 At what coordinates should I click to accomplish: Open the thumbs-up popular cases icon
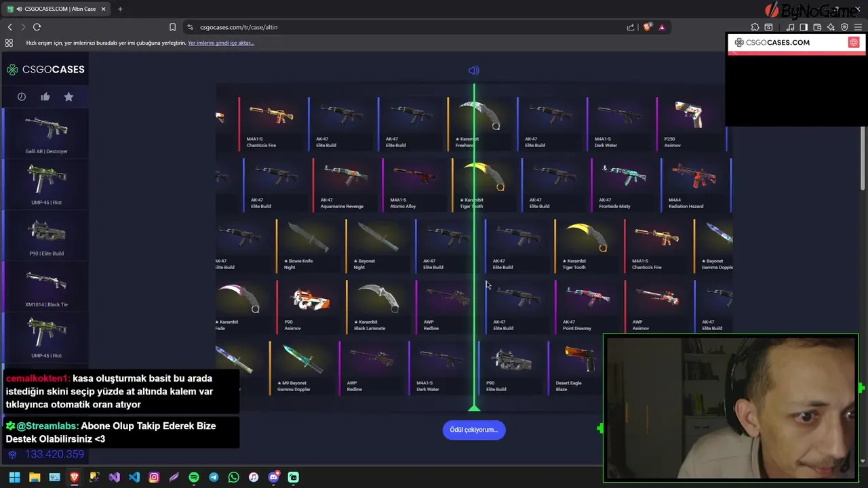click(45, 97)
